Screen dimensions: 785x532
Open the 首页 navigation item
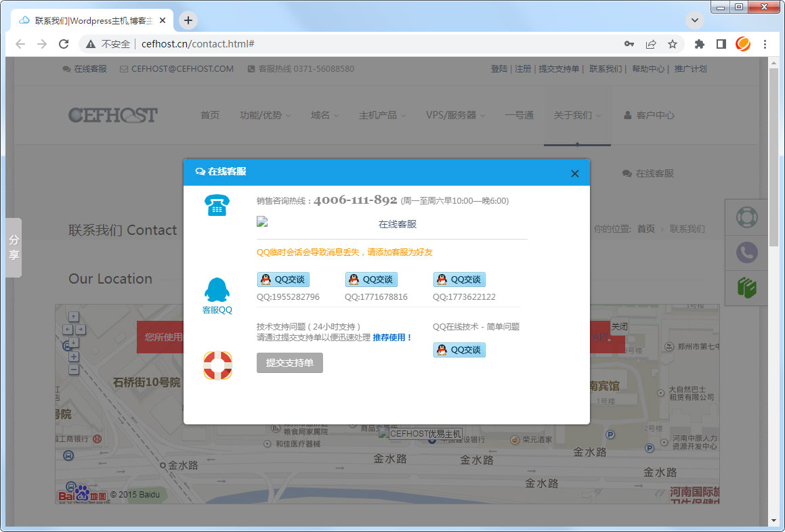click(210, 115)
